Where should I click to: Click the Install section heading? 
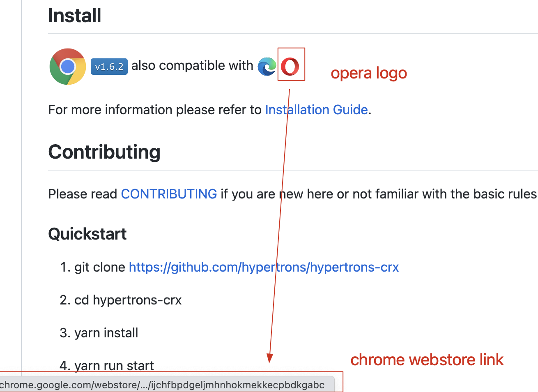coord(74,15)
